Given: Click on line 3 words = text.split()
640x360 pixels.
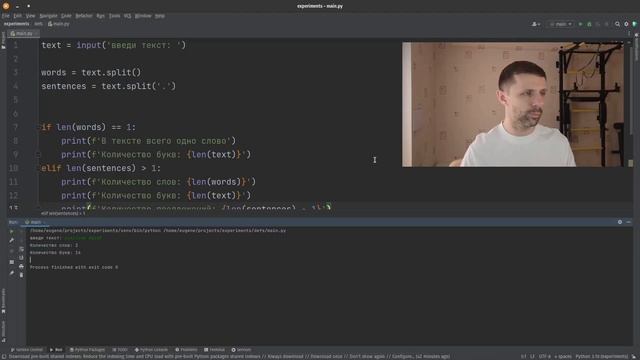Looking at the screenshot, I should pos(91,73).
